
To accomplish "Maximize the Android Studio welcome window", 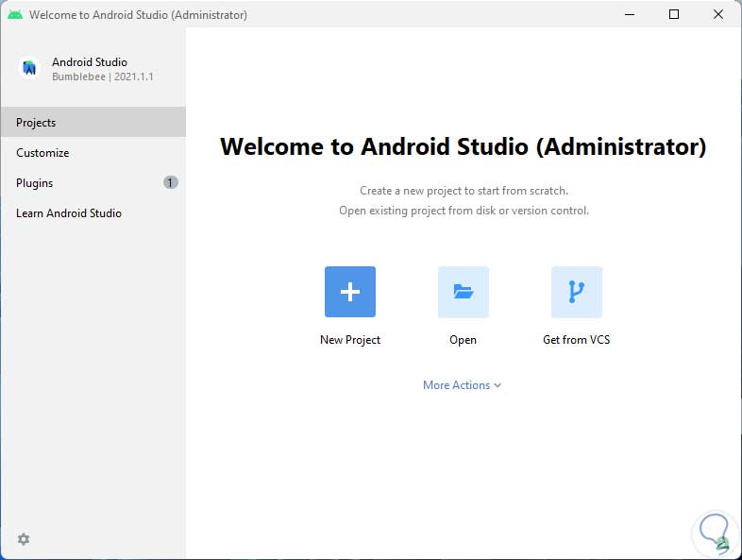I will point(674,15).
